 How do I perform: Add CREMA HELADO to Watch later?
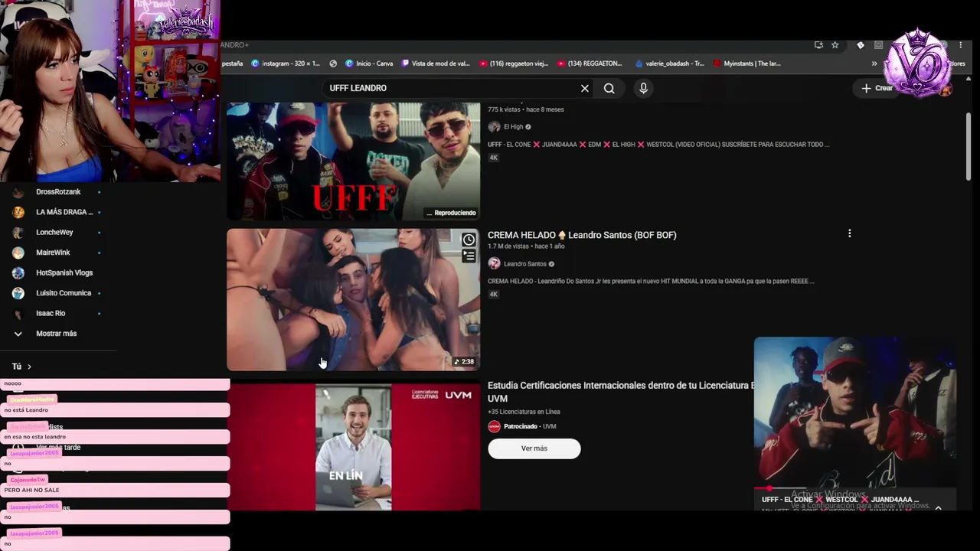469,240
